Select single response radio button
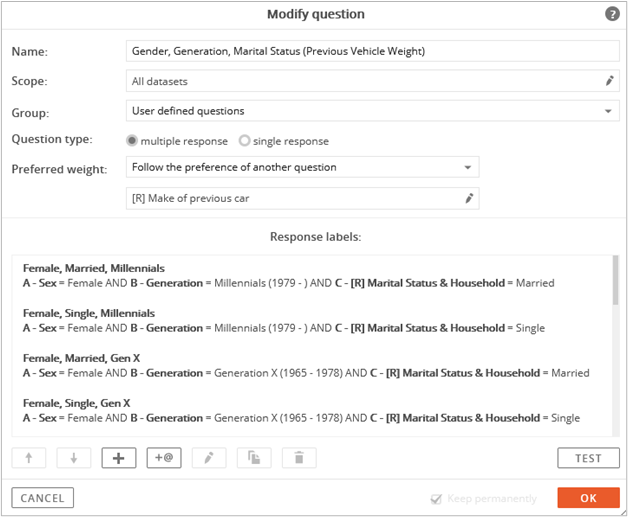 [x=244, y=141]
